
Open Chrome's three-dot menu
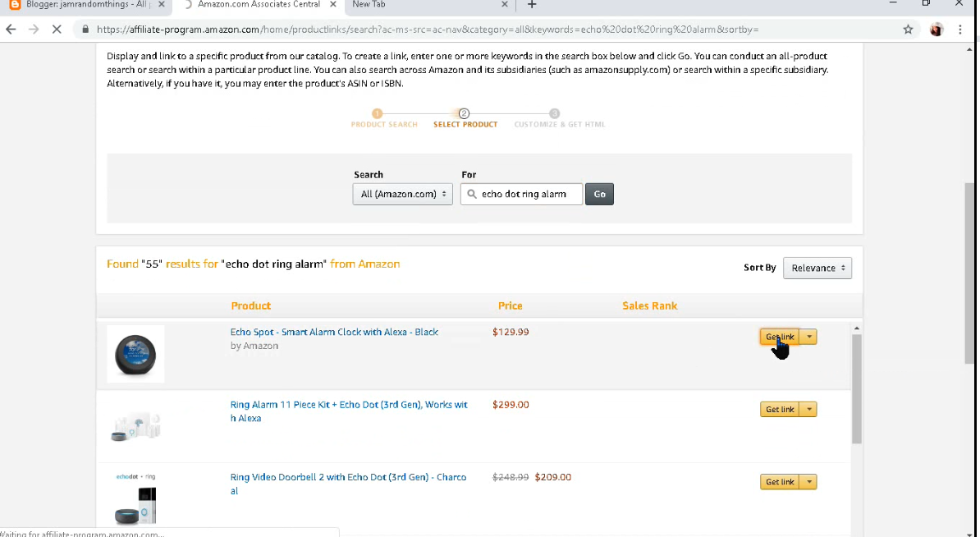(959, 29)
